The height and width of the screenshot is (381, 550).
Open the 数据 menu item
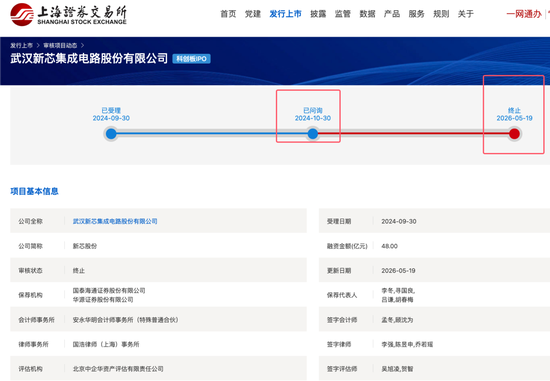367,14
